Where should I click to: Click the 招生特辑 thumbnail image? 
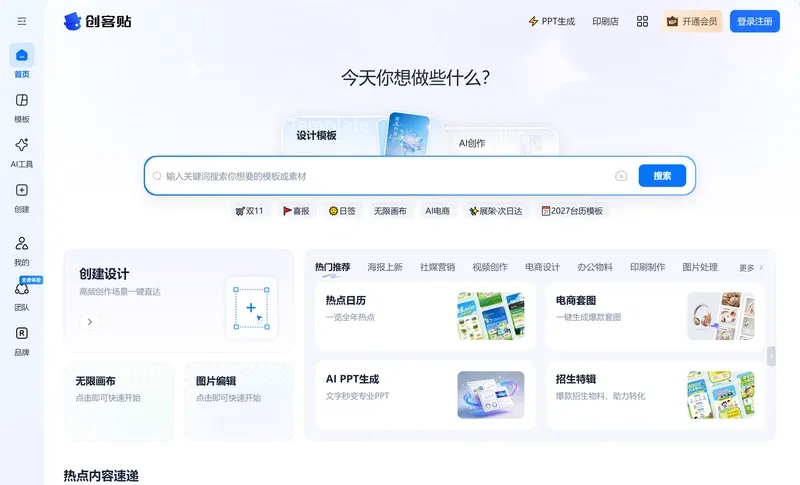click(x=720, y=395)
